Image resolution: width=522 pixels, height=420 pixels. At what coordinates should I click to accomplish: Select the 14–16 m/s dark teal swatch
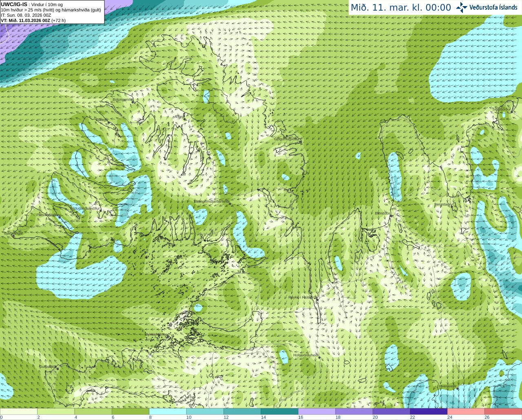tap(280, 411)
